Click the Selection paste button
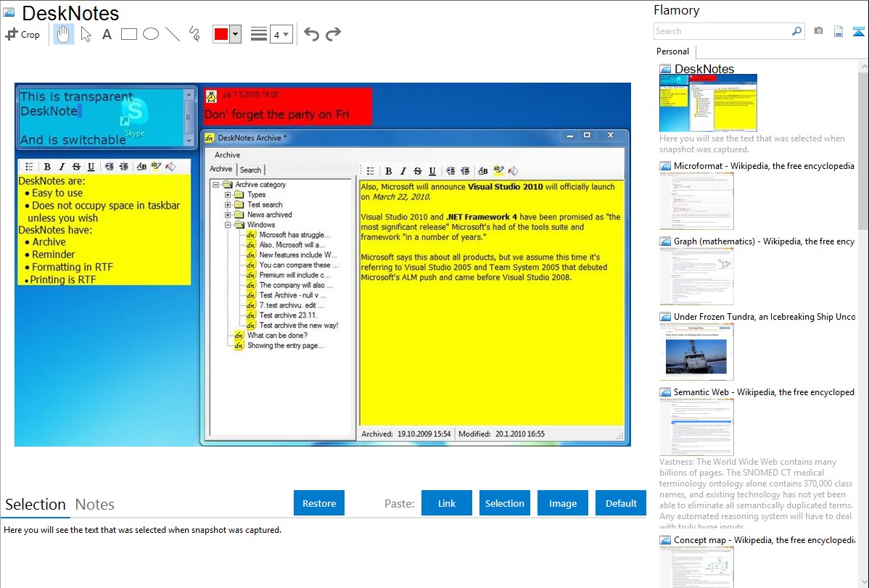Image resolution: width=869 pixels, height=588 pixels. 504,503
